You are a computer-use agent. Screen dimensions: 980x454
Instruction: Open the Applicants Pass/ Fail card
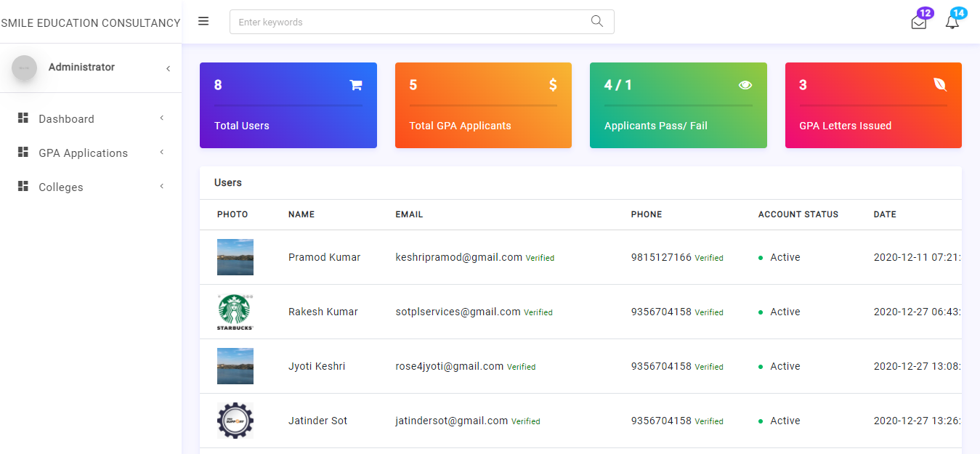[x=679, y=105]
